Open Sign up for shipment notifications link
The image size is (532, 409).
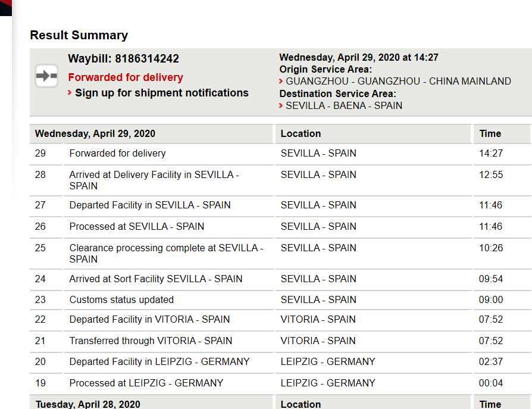coord(161,93)
